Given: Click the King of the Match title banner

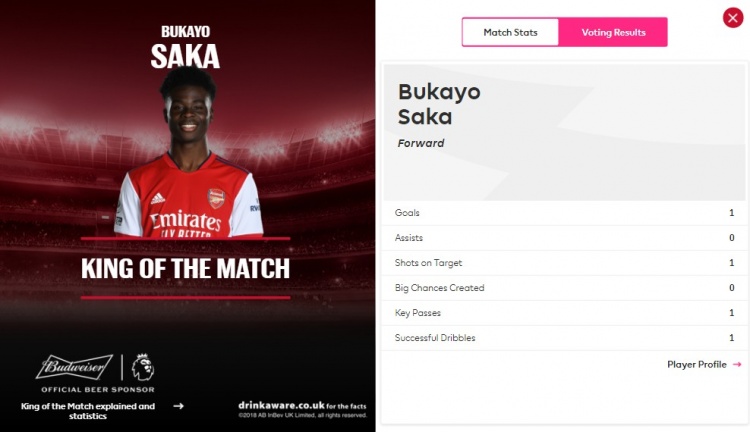Looking at the screenshot, I should [x=185, y=268].
